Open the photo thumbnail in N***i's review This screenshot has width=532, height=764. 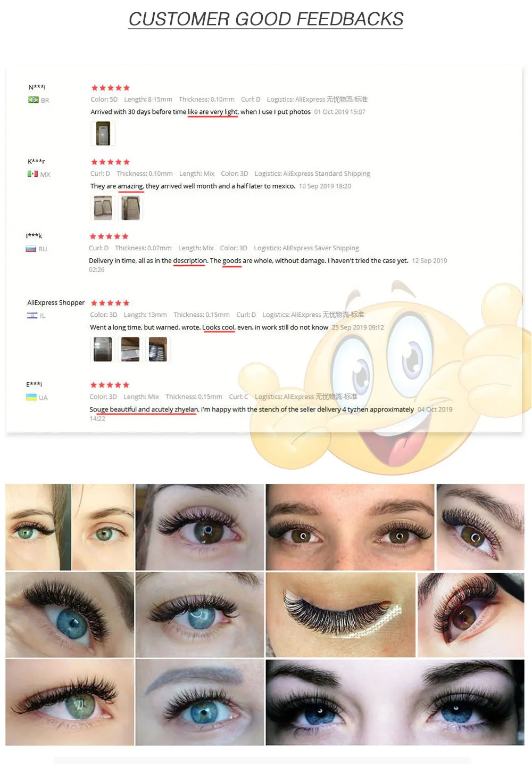(103, 133)
